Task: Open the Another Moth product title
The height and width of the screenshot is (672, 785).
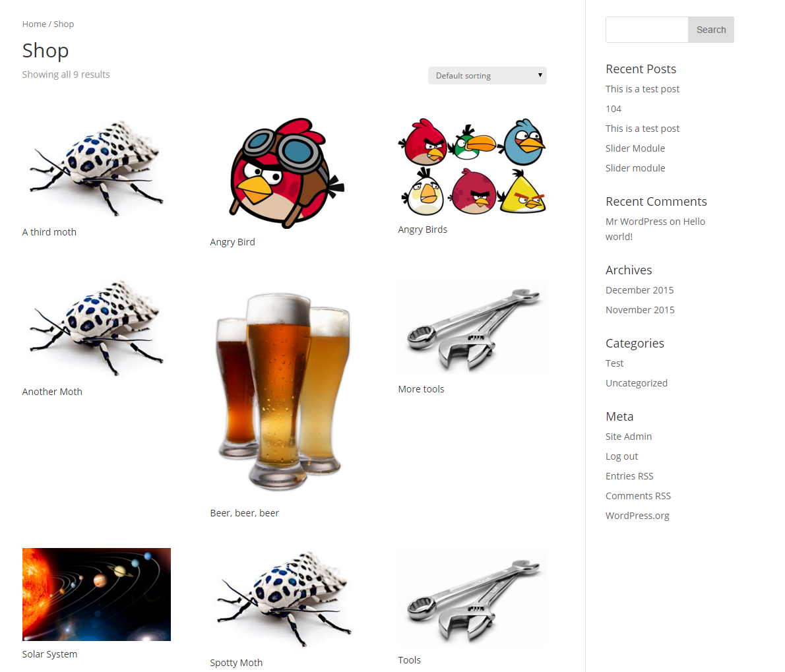Action: tap(52, 392)
